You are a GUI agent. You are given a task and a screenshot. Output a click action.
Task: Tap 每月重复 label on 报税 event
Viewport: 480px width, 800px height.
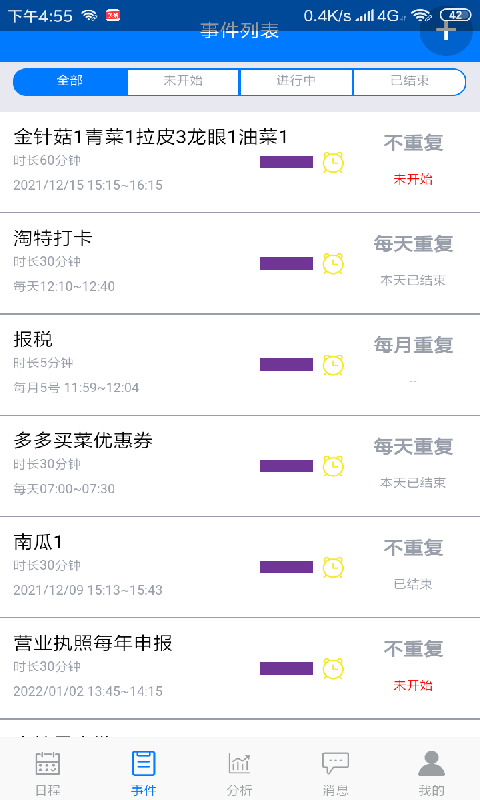pos(413,345)
